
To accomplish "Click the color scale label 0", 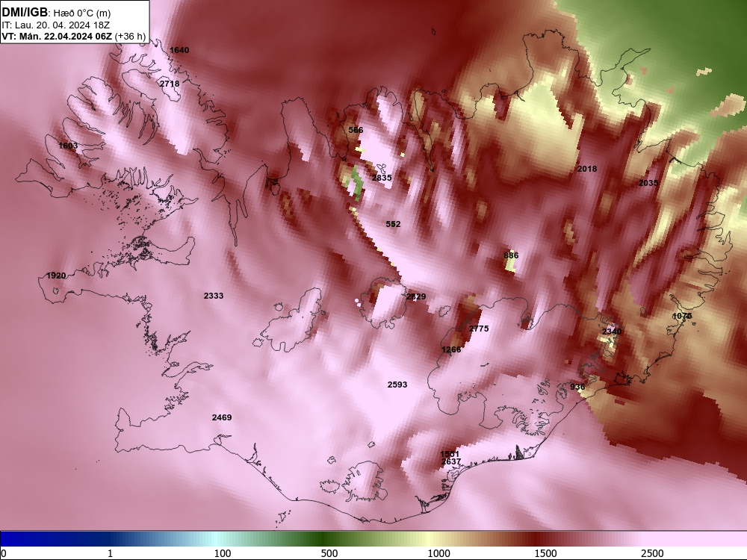I will tap(4, 553).
